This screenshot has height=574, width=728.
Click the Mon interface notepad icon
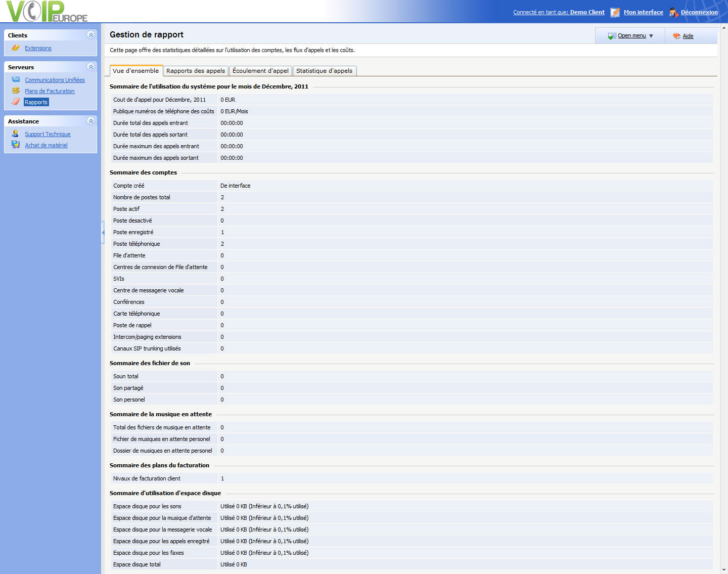click(615, 12)
